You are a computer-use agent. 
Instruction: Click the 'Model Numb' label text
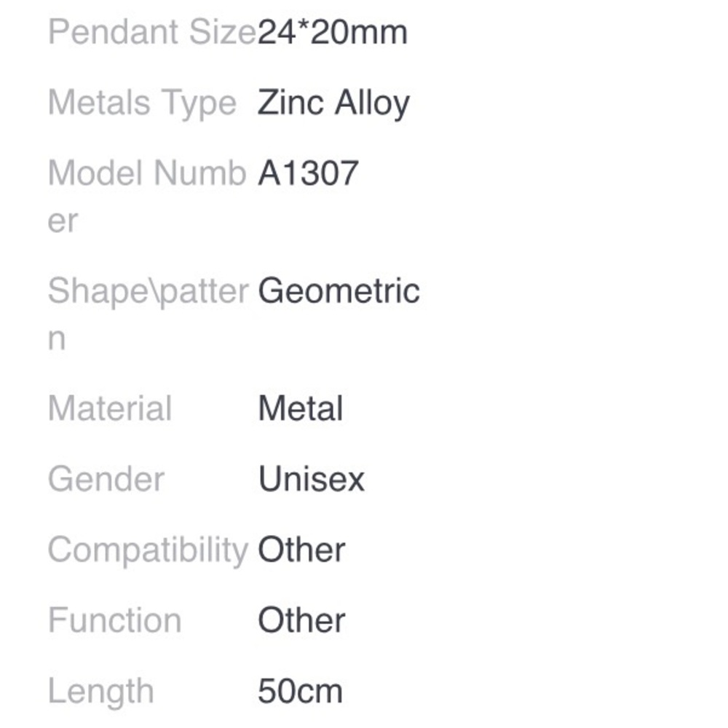pos(147,173)
